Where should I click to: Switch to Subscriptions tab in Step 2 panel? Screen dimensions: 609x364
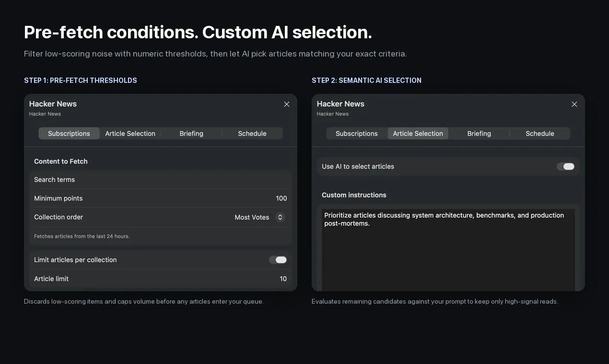click(357, 134)
